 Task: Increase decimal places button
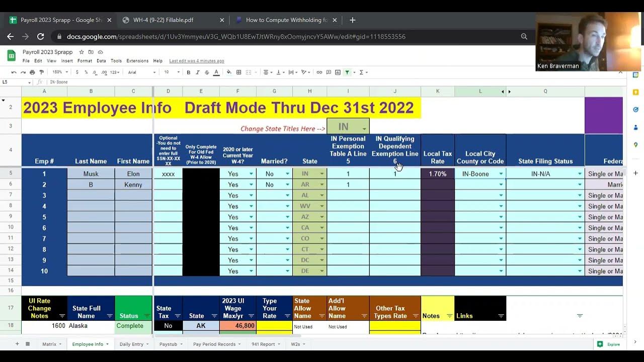pos(104,72)
